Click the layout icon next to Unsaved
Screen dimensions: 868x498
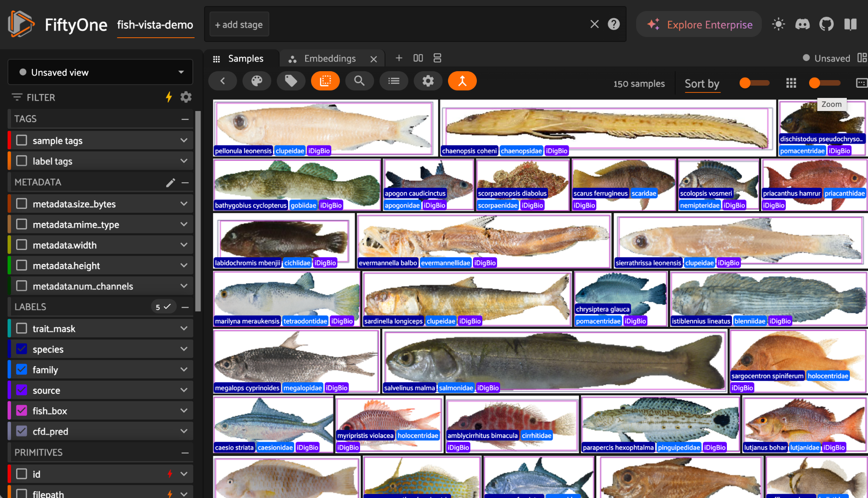coord(862,58)
